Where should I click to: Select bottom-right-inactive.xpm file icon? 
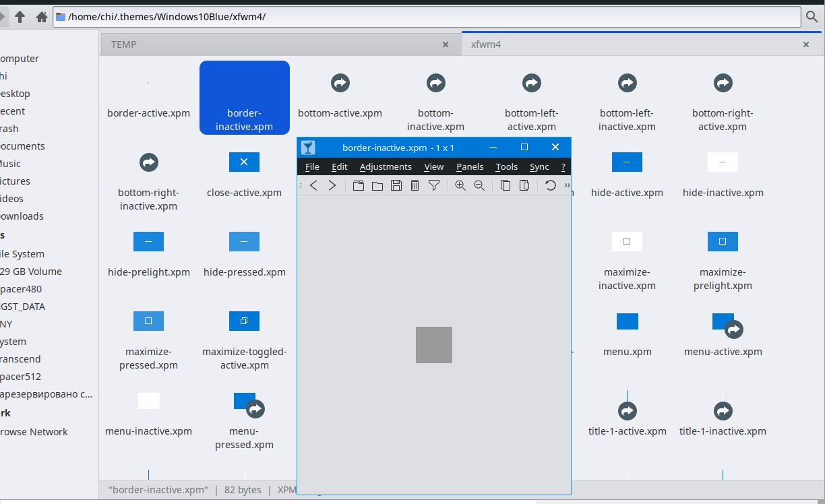[149, 162]
